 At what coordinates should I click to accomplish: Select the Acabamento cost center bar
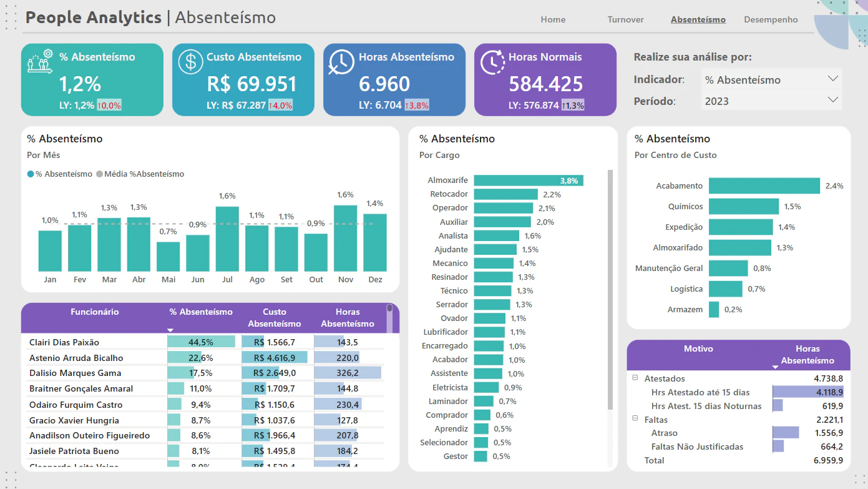point(764,185)
